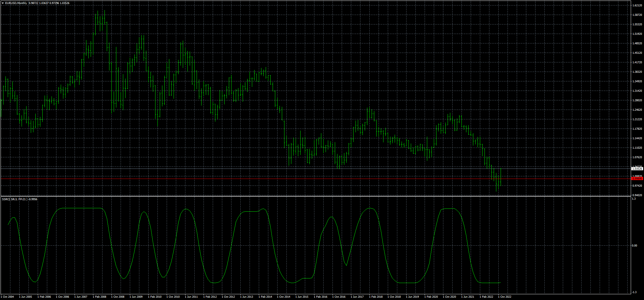This screenshot has width=644, height=300.
Task: Open the chart menu triangle beside EURUSD,Monthly
Action: click(3, 3)
